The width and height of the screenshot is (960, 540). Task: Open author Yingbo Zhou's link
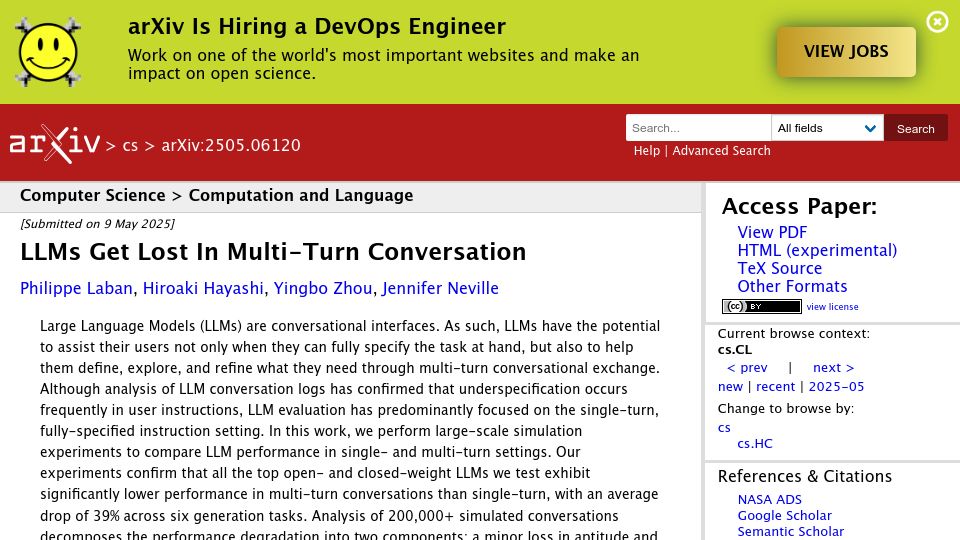coord(323,288)
